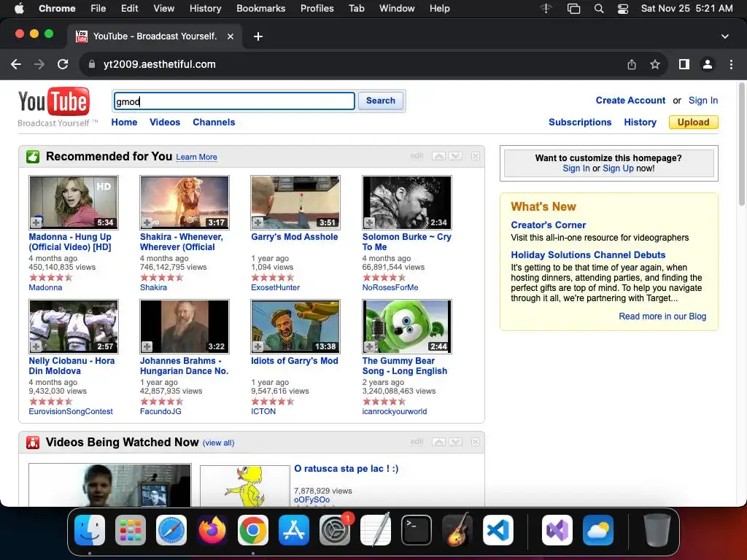Add Idiots of Garry's Mod to queue
Screen dimensions: 747x560
(x=258, y=346)
